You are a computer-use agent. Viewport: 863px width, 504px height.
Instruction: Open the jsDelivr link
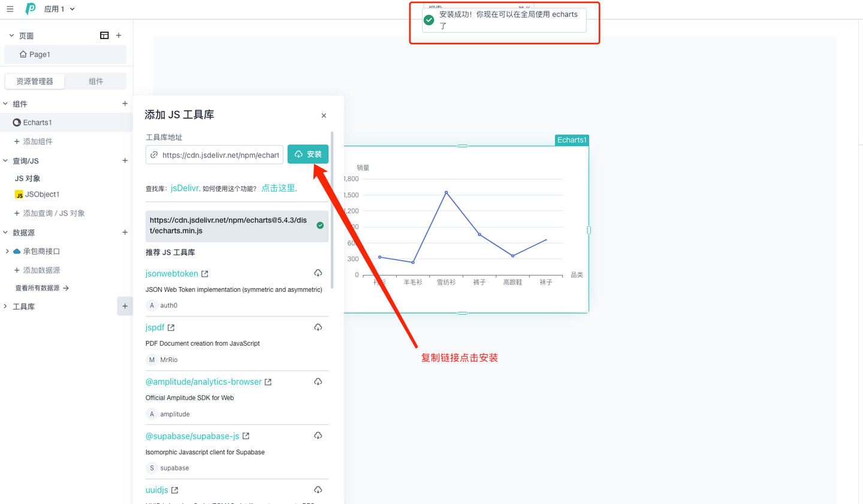point(185,188)
